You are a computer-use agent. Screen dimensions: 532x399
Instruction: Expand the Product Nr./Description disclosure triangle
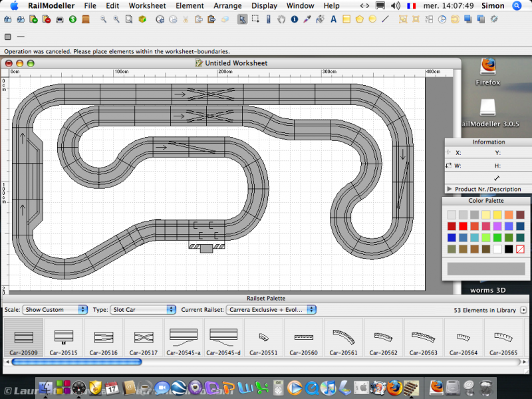pos(450,189)
